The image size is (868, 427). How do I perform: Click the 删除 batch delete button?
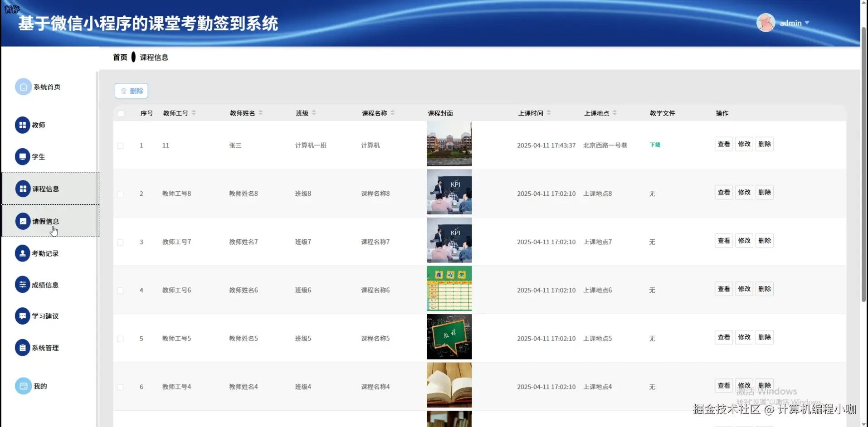[x=131, y=91]
